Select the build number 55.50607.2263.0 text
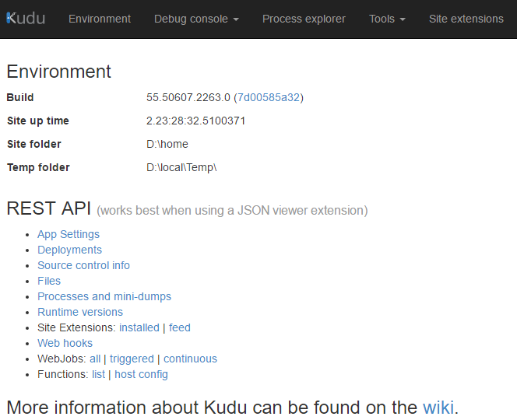The image size is (517, 420). click(188, 97)
